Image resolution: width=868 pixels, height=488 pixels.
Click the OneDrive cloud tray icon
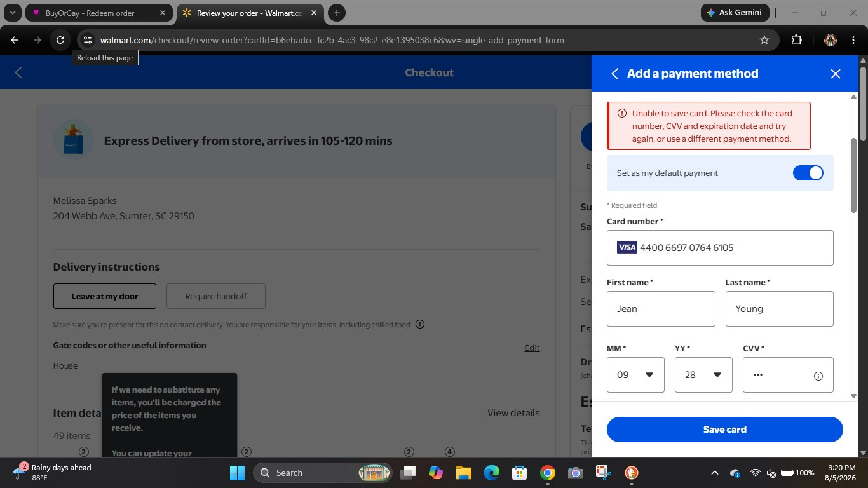pyautogui.click(x=735, y=473)
